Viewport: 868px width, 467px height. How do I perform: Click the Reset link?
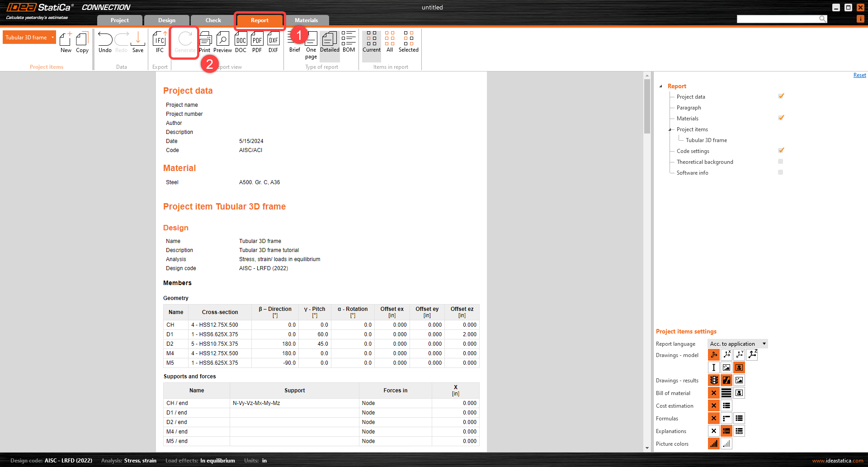coord(859,76)
